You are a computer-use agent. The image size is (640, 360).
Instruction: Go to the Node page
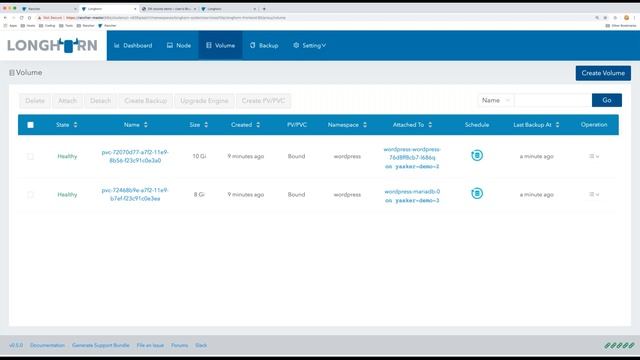pos(179,45)
